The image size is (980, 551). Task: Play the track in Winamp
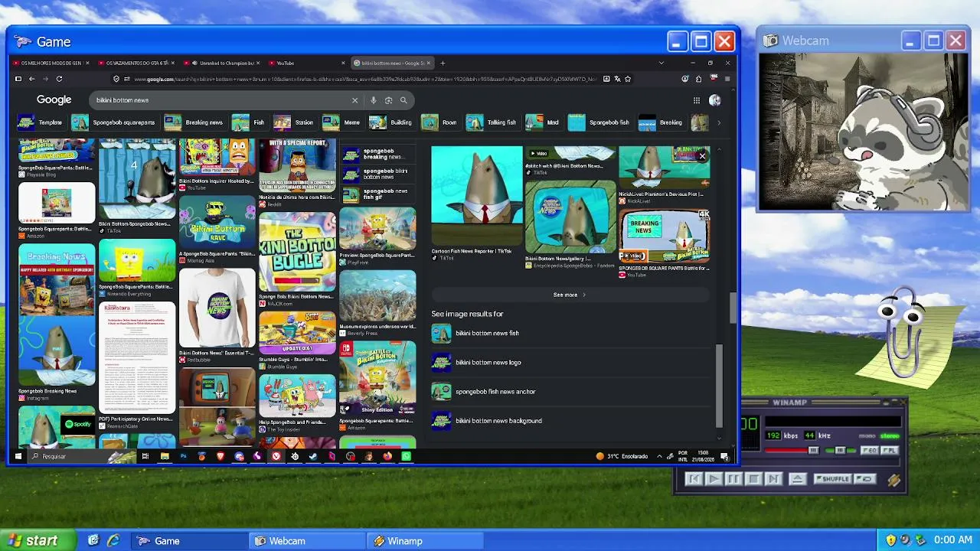[713, 479]
